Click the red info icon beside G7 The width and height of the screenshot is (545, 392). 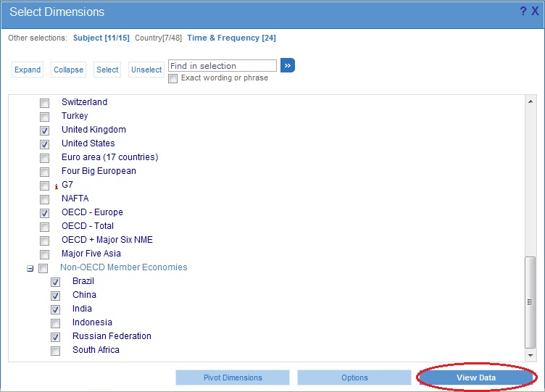[x=57, y=185]
